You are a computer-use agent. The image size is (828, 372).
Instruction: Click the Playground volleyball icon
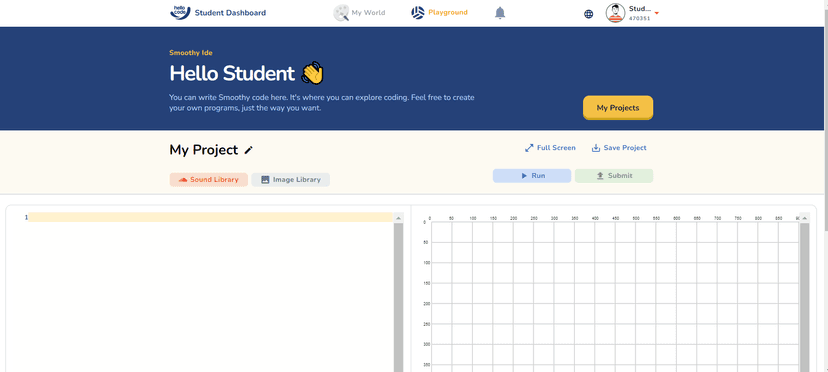pos(418,13)
